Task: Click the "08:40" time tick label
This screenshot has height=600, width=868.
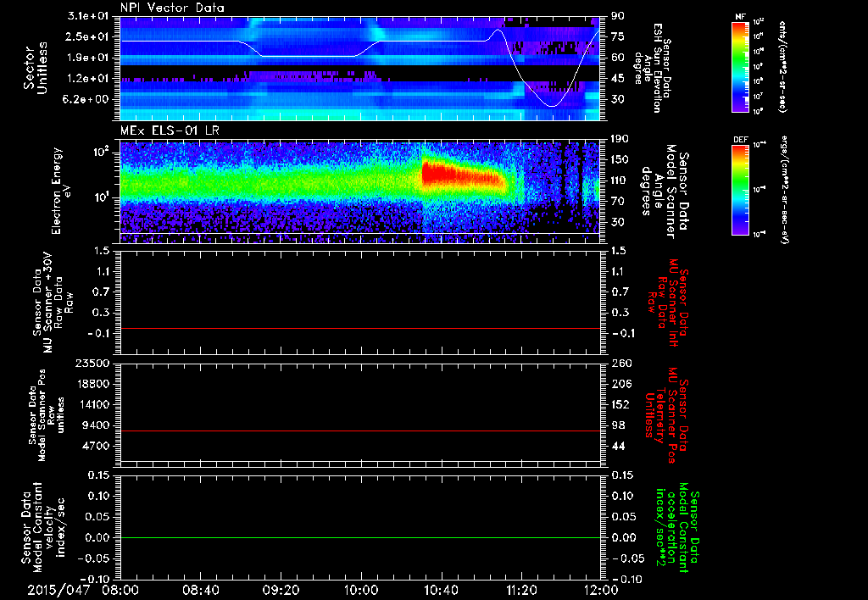Action: (x=202, y=590)
